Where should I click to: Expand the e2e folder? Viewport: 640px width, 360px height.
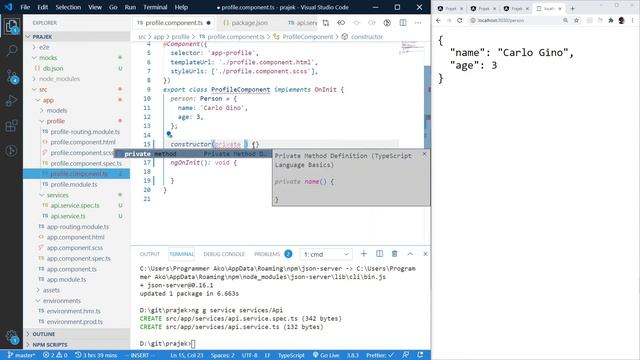(44, 47)
